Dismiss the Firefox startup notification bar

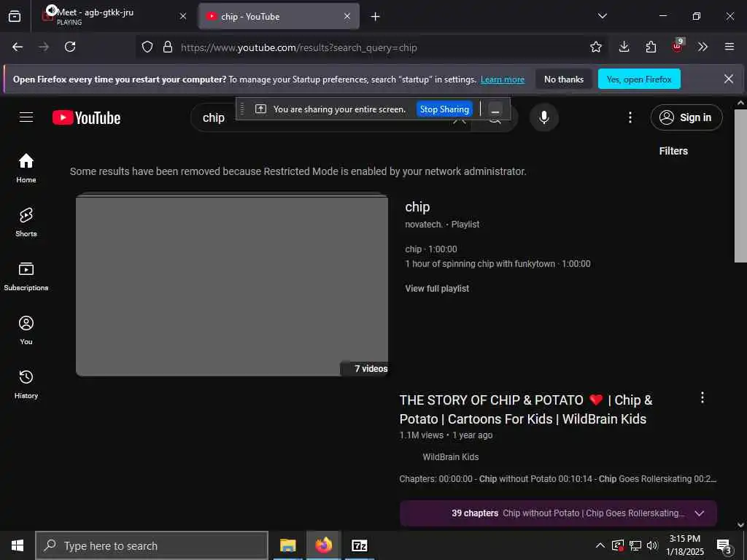tap(729, 79)
